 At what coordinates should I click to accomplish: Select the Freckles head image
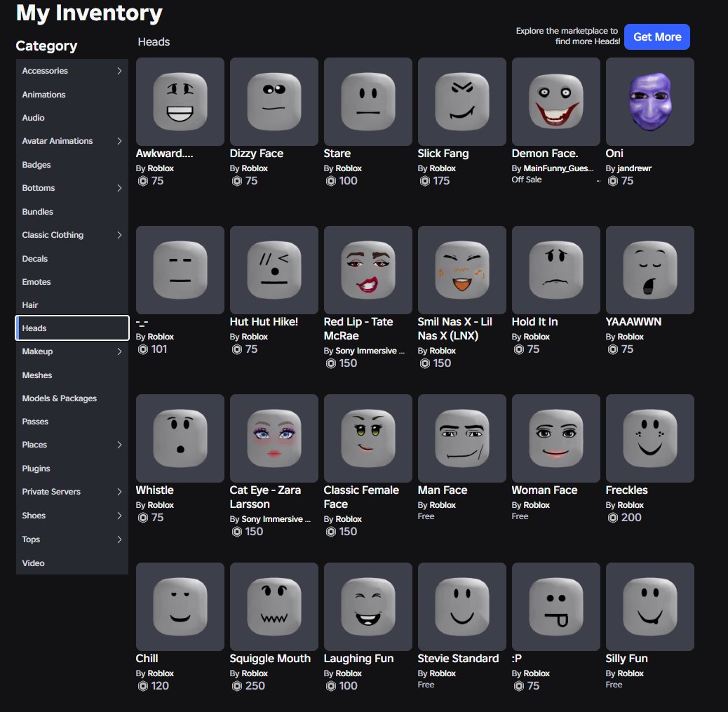(649, 438)
